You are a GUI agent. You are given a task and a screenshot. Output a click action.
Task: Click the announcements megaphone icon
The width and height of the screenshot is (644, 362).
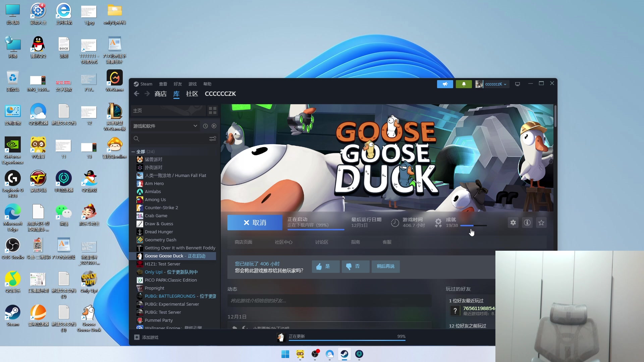(445, 84)
